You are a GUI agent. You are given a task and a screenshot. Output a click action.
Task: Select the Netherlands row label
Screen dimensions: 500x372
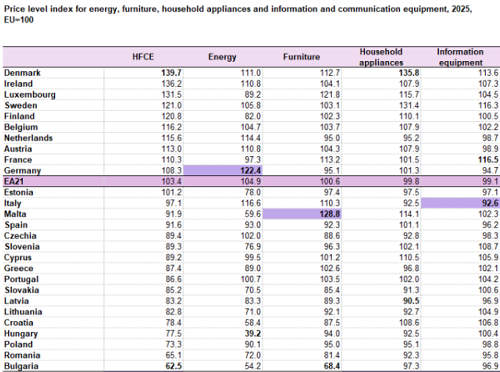[28, 138]
